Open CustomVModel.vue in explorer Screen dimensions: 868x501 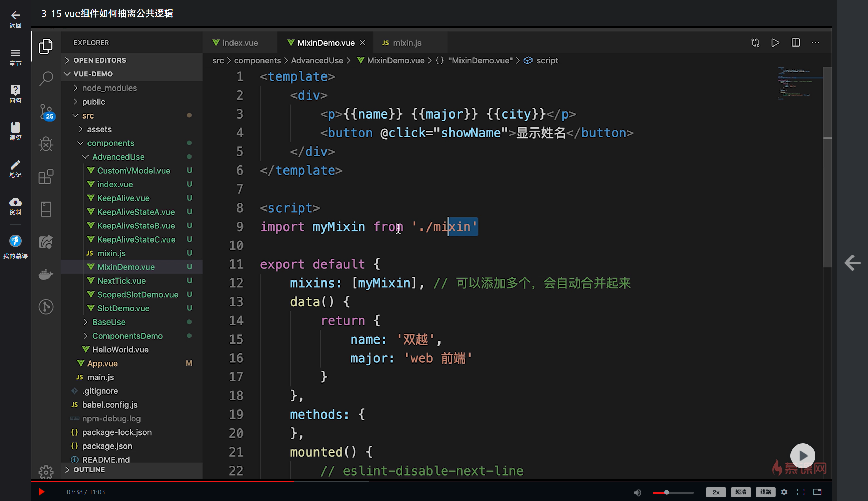pyautogui.click(x=132, y=171)
